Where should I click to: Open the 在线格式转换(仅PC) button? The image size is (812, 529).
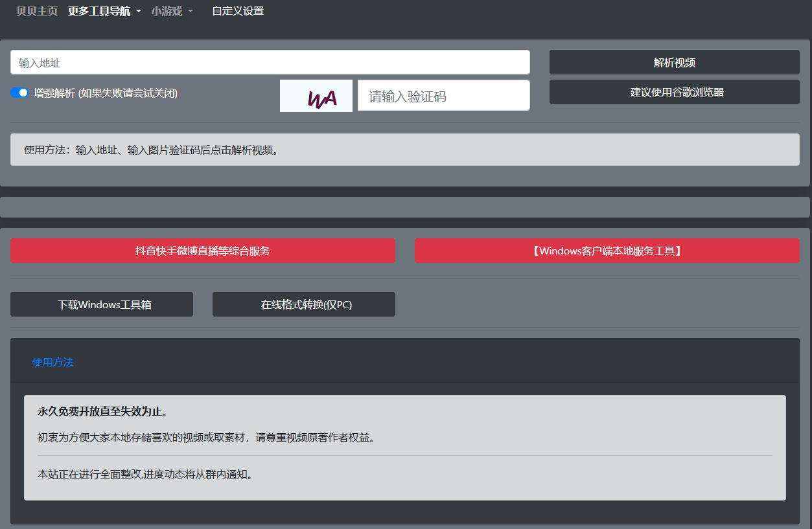point(303,304)
